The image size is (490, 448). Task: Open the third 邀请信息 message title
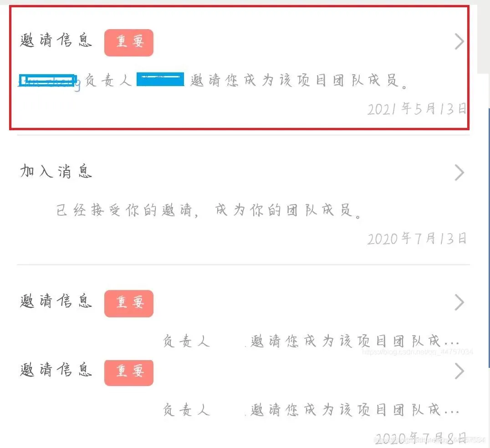pyautogui.click(x=56, y=301)
